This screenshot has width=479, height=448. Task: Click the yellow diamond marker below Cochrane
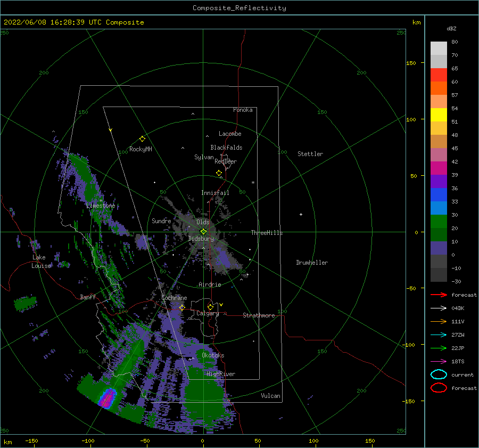(182, 307)
